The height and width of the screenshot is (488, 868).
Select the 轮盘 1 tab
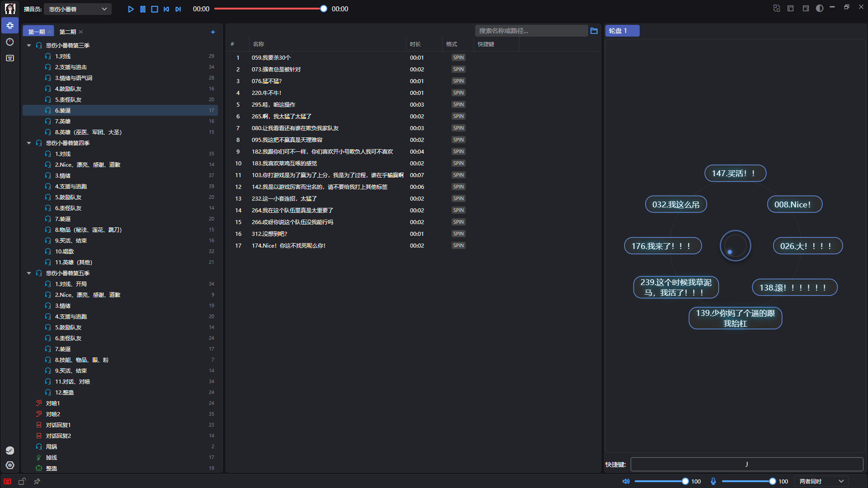point(622,31)
